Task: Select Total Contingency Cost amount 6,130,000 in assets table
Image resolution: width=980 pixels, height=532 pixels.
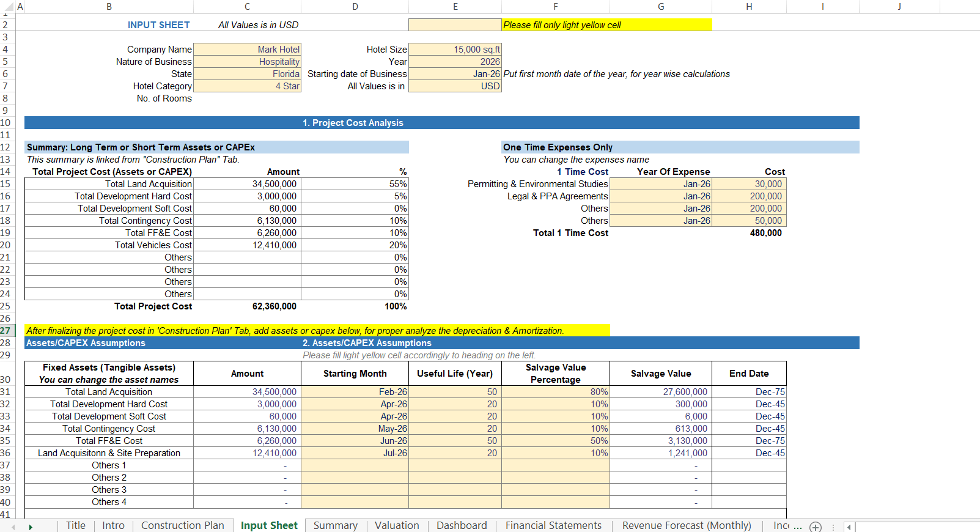Action: [x=247, y=429]
